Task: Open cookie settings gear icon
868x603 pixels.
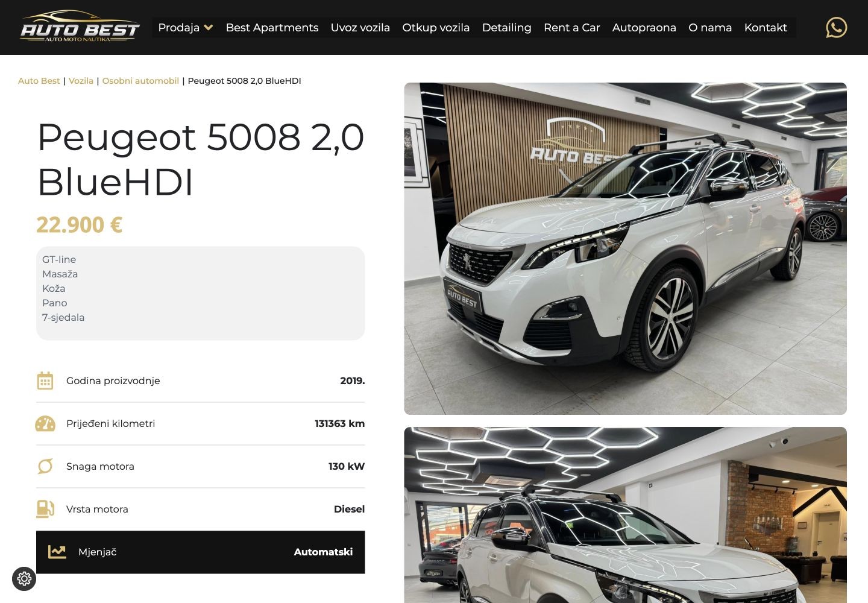Action: 24,579
